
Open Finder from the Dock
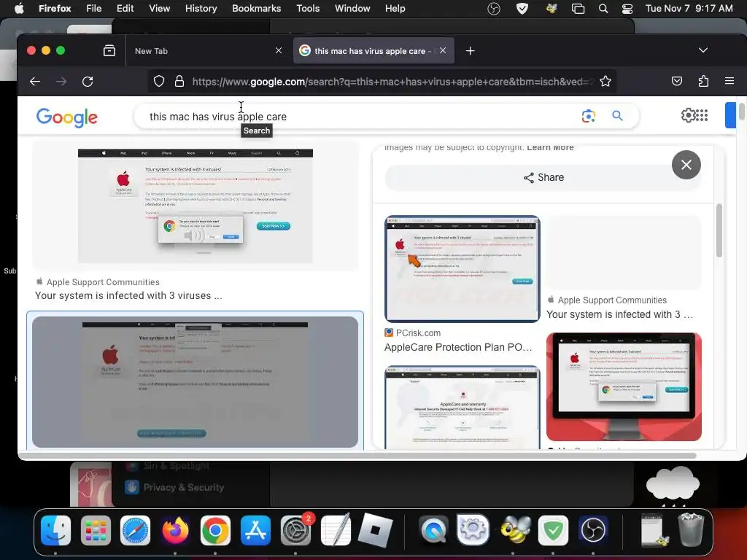(x=55, y=530)
